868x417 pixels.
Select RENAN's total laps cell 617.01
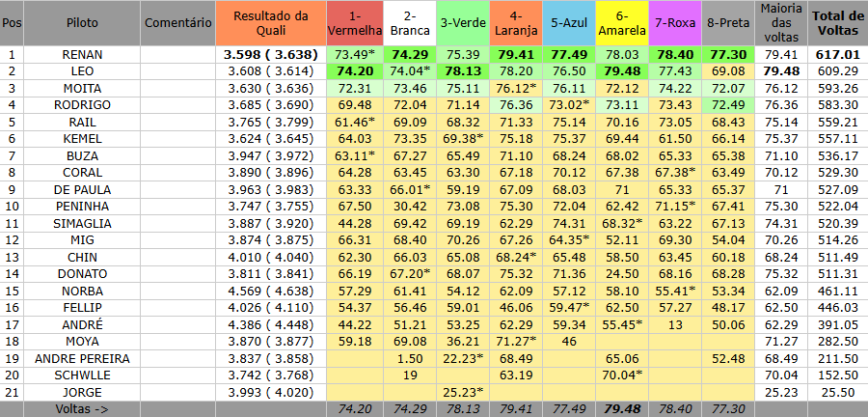[x=837, y=55]
